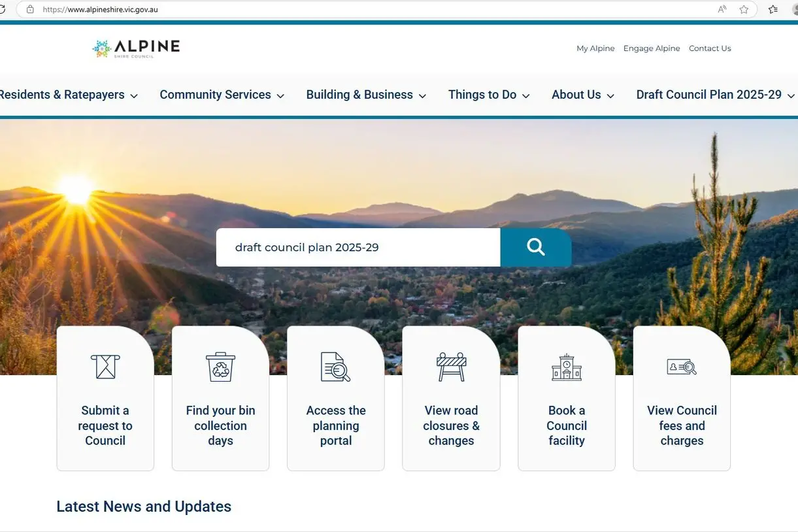Click the search magnifying glass button
Viewport: 798px width, 532px height.
535,247
